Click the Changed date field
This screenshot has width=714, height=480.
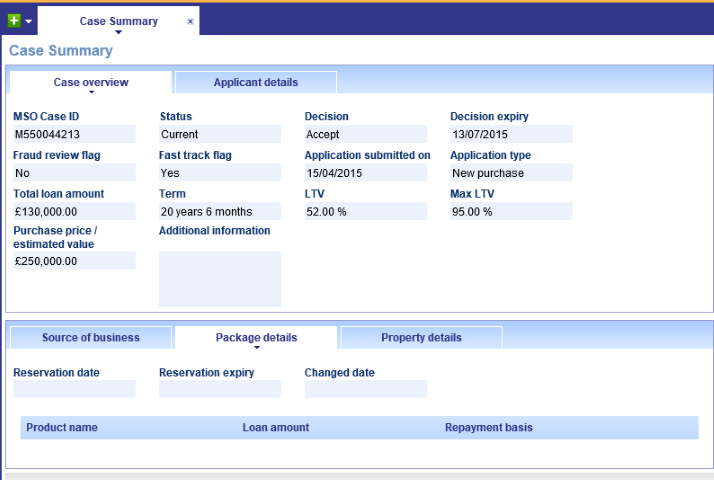pos(365,389)
